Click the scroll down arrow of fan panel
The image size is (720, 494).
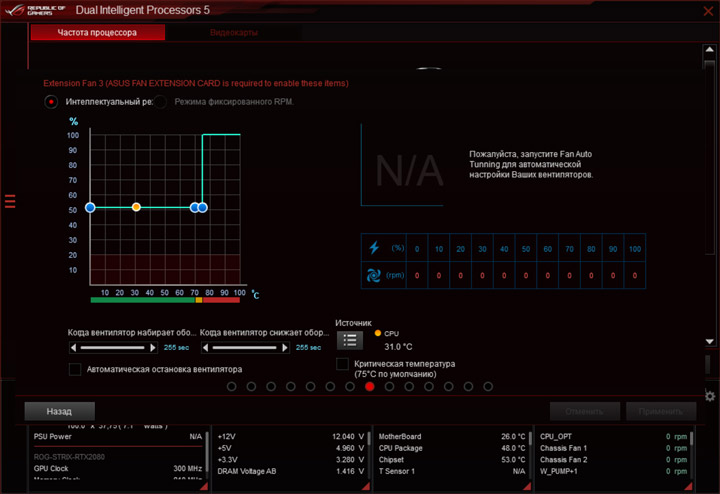click(x=709, y=342)
